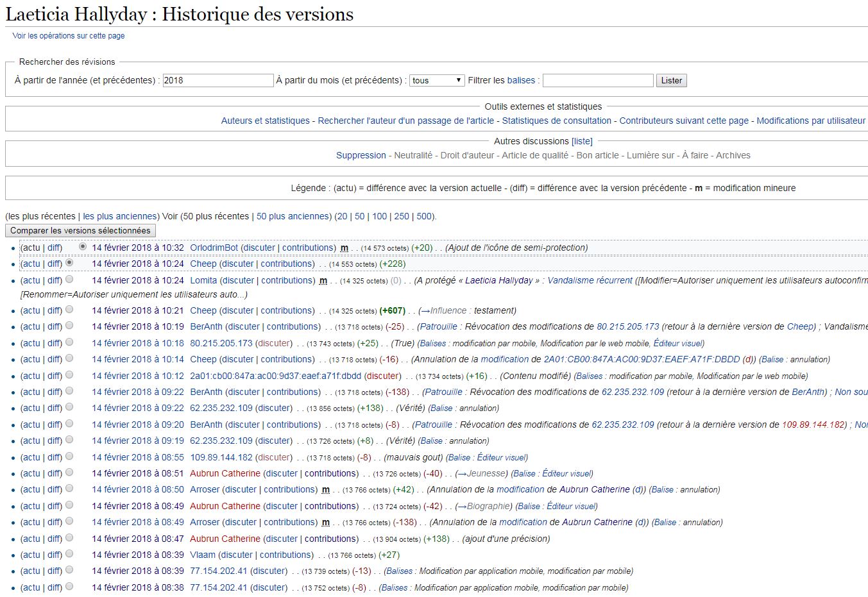Show 100 revisions per page
Image resolution: width=868 pixels, height=597 pixels.
[380, 216]
